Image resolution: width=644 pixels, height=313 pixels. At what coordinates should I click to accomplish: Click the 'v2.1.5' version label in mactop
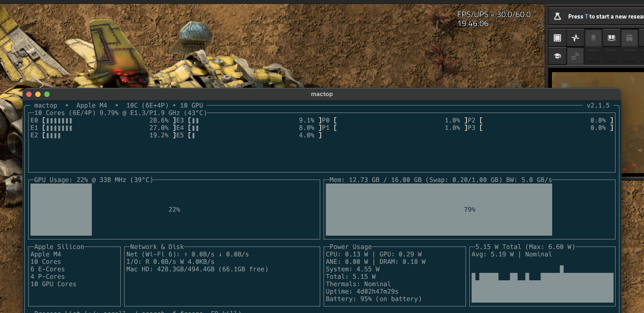pyautogui.click(x=598, y=105)
